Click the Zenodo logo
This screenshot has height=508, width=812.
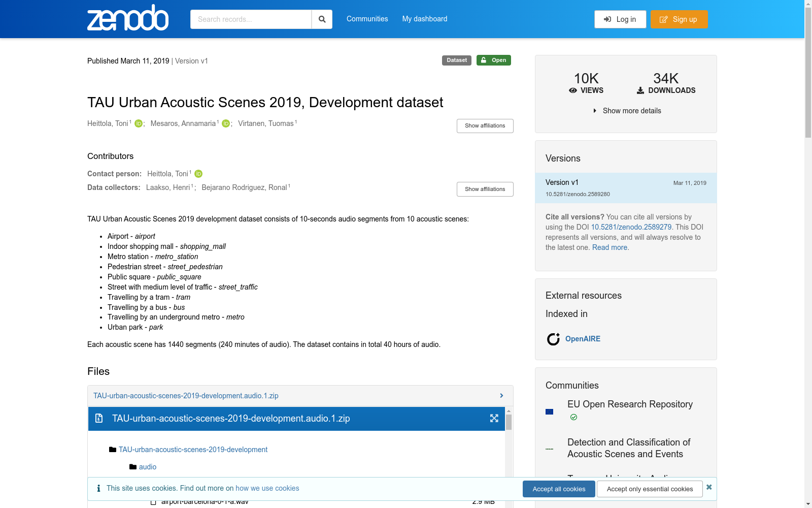tap(128, 18)
